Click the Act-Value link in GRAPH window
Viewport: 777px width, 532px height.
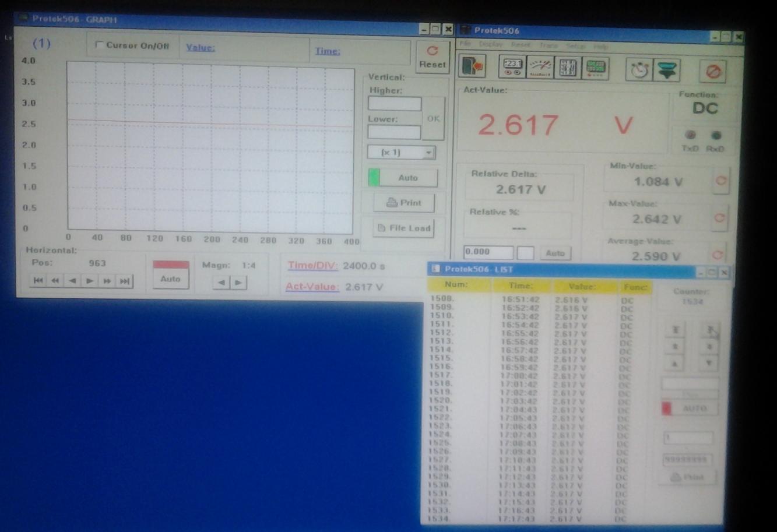tap(312, 287)
